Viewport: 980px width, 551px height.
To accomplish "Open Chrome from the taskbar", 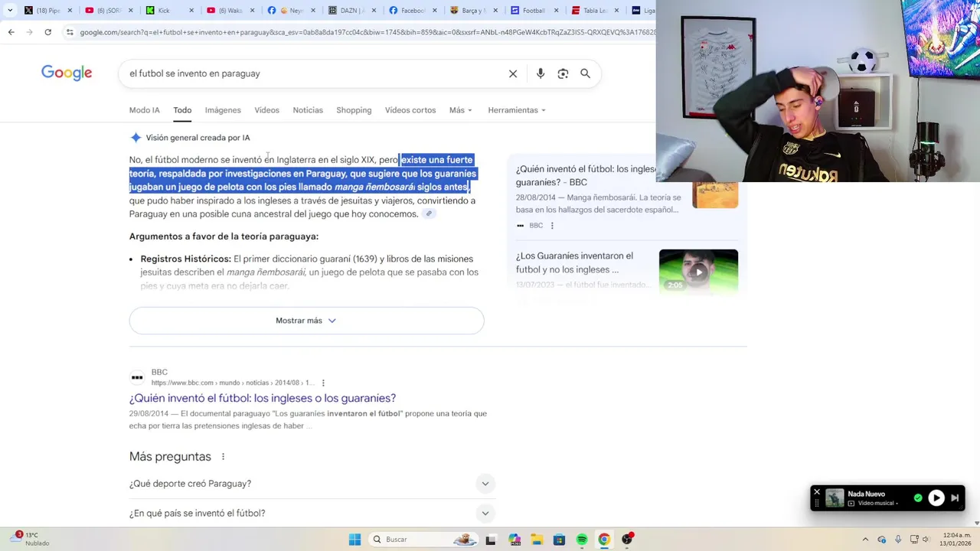I will (x=604, y=540).
